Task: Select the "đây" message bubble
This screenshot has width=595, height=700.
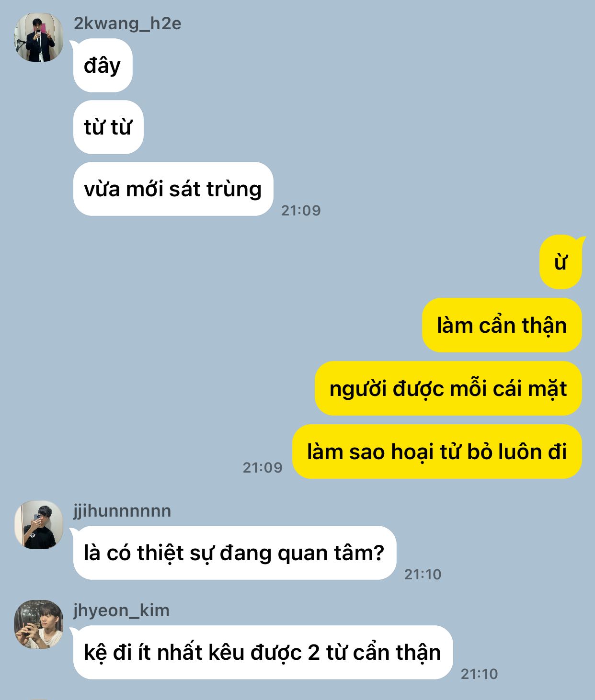Action: tap(103, 66)
